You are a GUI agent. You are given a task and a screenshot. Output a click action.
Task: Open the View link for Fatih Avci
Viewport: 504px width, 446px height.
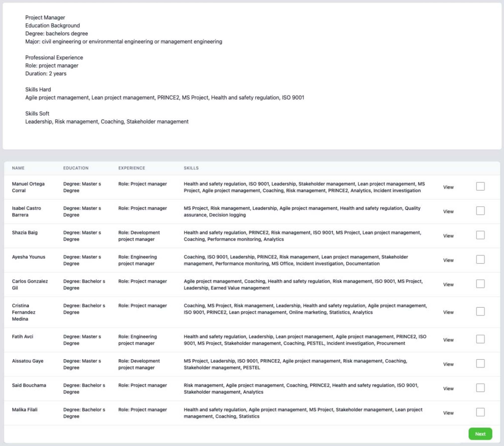(x=448, y=339)
